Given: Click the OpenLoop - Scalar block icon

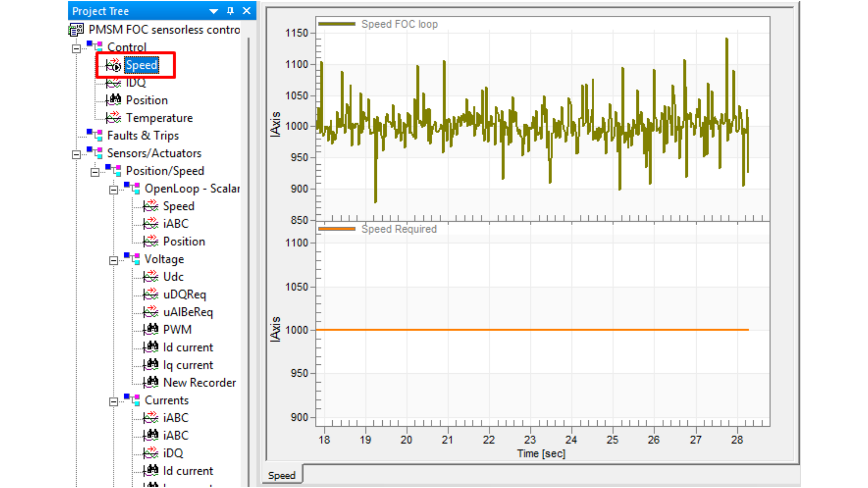Looking at the screenshot, I should pyautogui.click(x=132, y=188).
